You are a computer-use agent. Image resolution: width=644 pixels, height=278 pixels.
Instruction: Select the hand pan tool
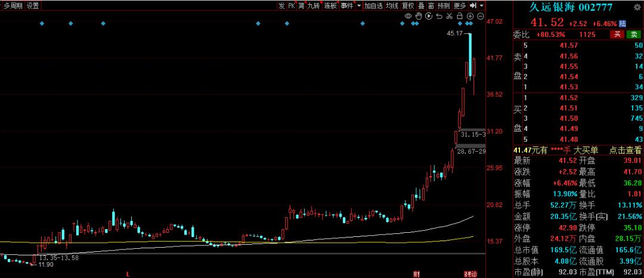pos(419,15)
